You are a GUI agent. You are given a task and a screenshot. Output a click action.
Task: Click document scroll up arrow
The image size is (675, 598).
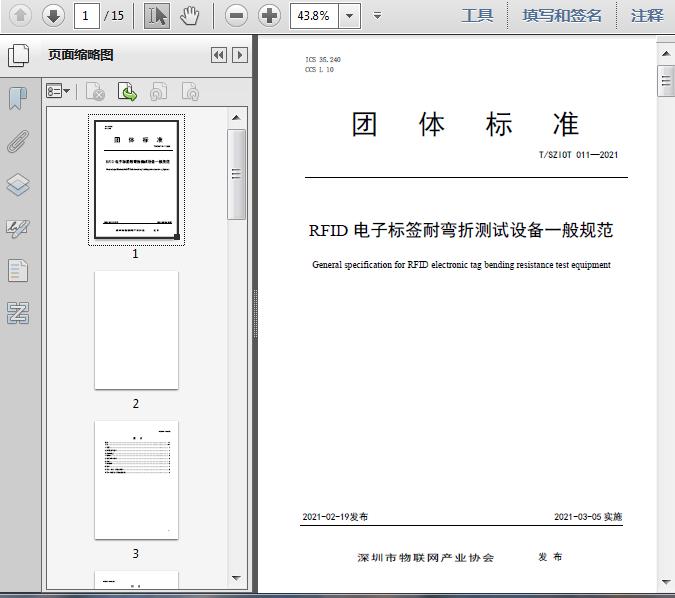click(x=666, y=54)
